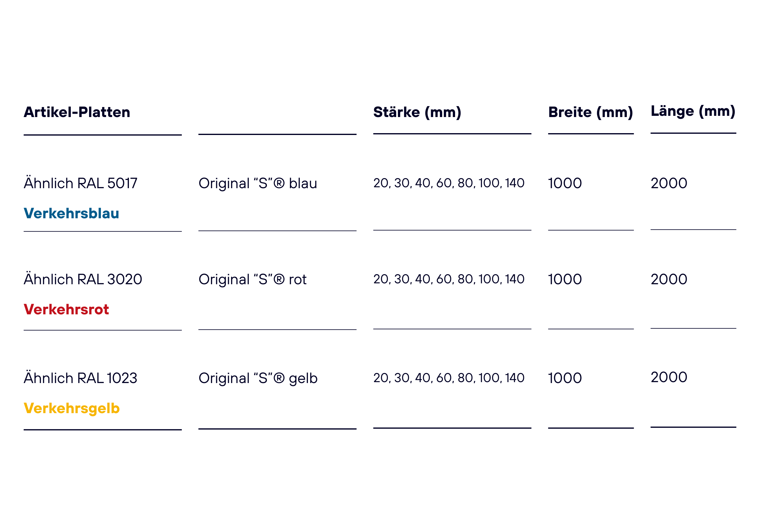Click the Artikel-Platten column header
The width and height of the screenshot is (760, 532).
(77, 112)
